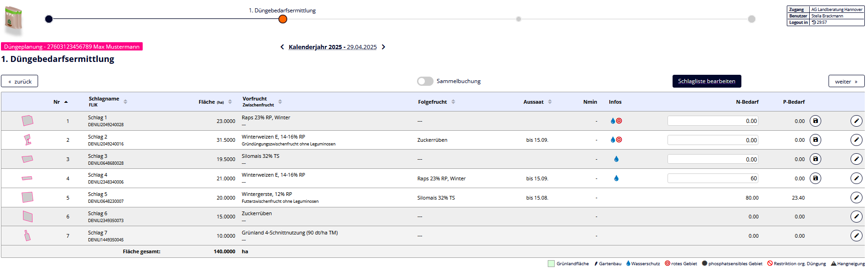Sort table by Schlagname column
The width and height of the screenshot is (868, 273).
[x=125, y=102]
